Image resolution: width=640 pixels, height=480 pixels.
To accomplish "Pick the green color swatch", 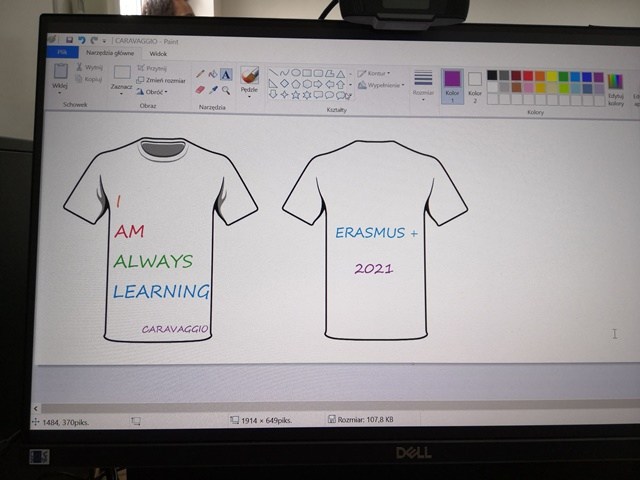I will coord(563,76).
